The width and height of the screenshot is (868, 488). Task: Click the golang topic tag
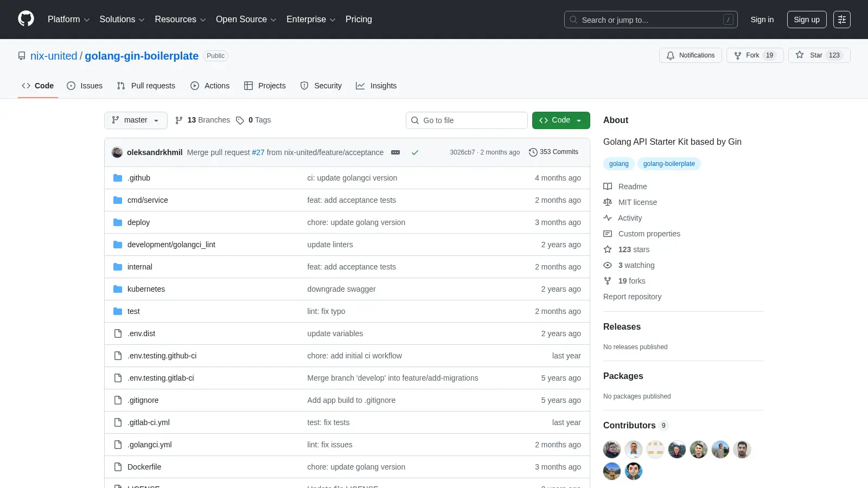pos(618,164)
